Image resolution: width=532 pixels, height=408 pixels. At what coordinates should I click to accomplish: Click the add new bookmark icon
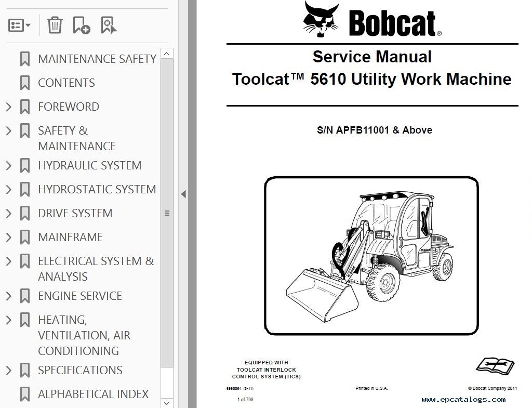pyautogui.click(x=81, y=25)
